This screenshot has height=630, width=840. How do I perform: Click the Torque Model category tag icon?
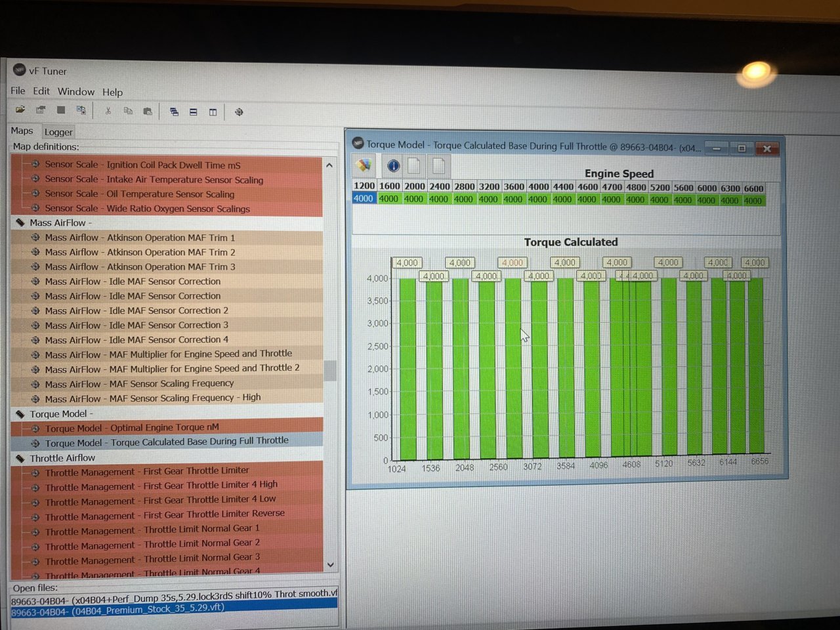tap(20, 414)
